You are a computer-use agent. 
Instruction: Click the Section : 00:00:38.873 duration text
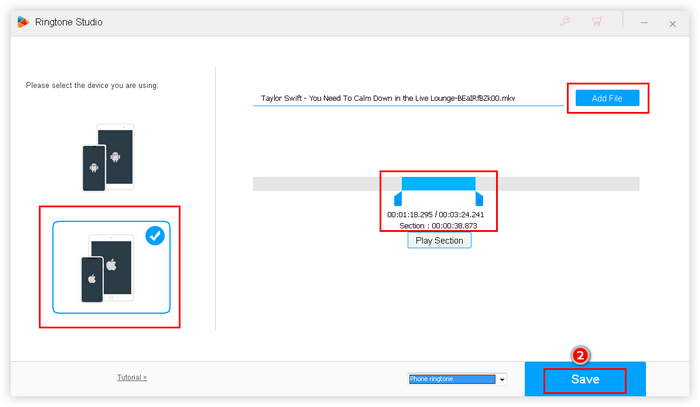tap(438, 226)
